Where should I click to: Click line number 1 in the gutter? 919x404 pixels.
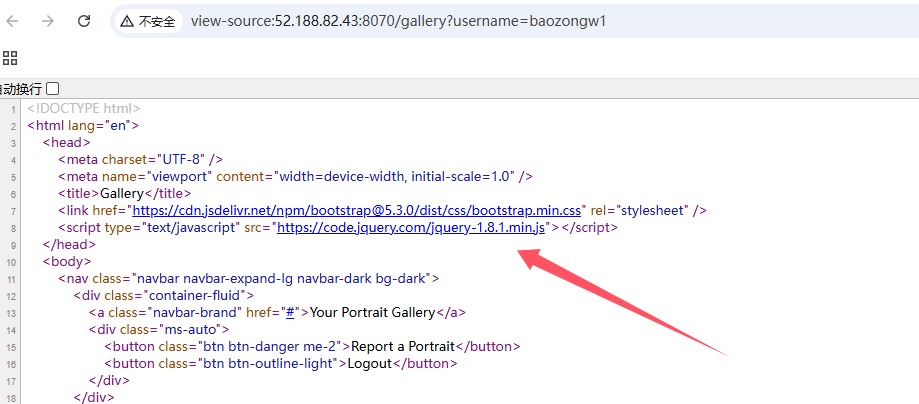coord(13,108)
